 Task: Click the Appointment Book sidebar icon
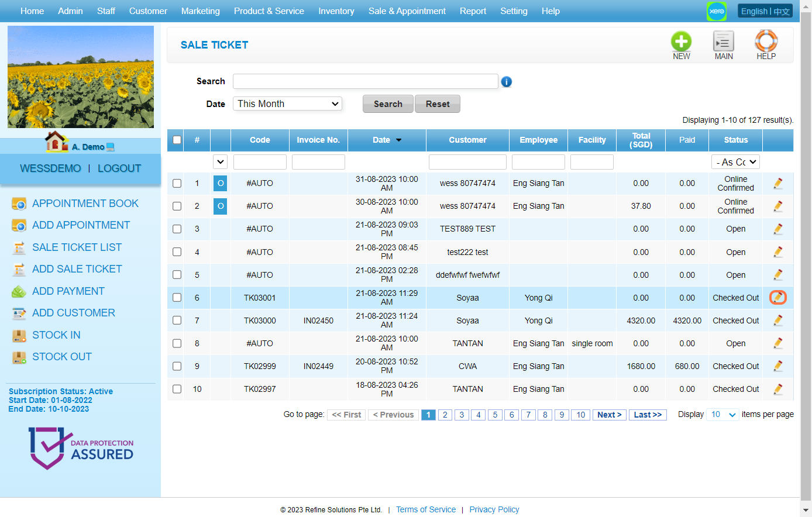pyautogui.click(x=19, y=204)
